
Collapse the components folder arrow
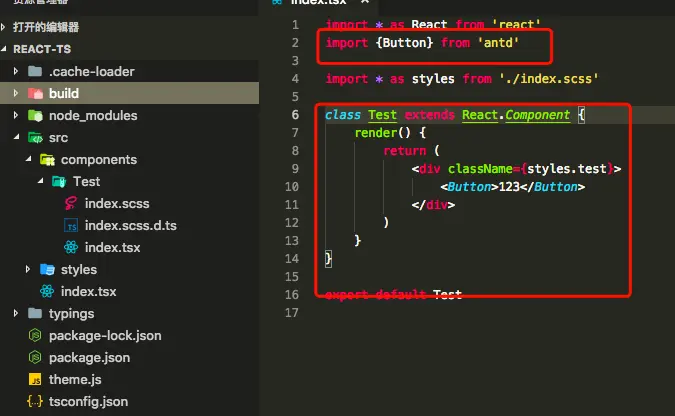[28, 159]
